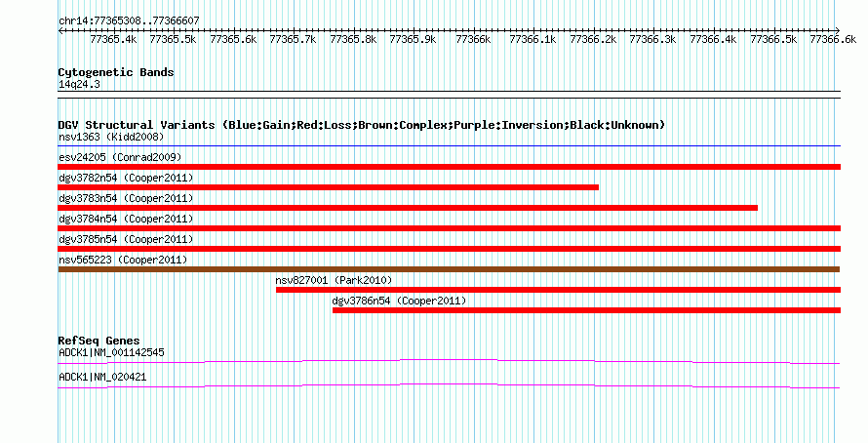Click the DGV Structural Variants track title
This screenshot has height=443, width=868.
tap(362, 125)
